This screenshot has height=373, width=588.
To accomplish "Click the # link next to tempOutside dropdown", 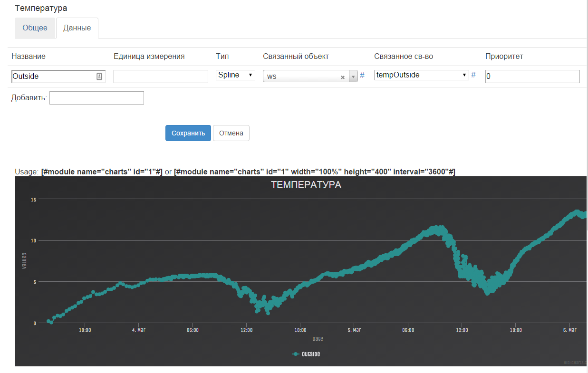I will click(473, 75).
